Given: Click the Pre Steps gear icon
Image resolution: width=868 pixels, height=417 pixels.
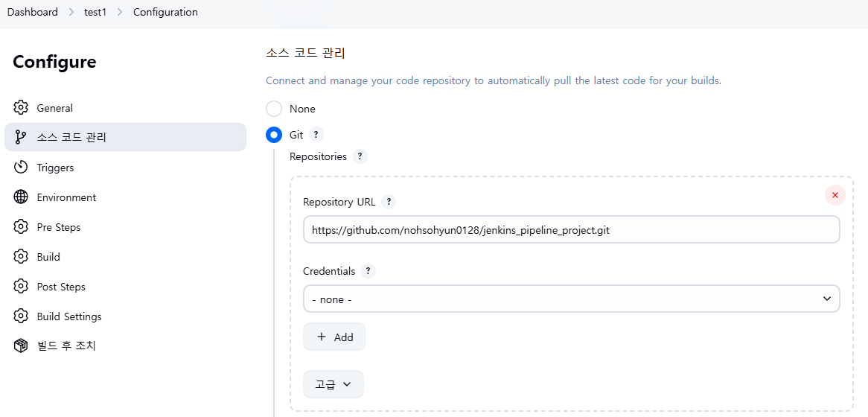Looking at the screenshot, I should (x=21, y=227).
